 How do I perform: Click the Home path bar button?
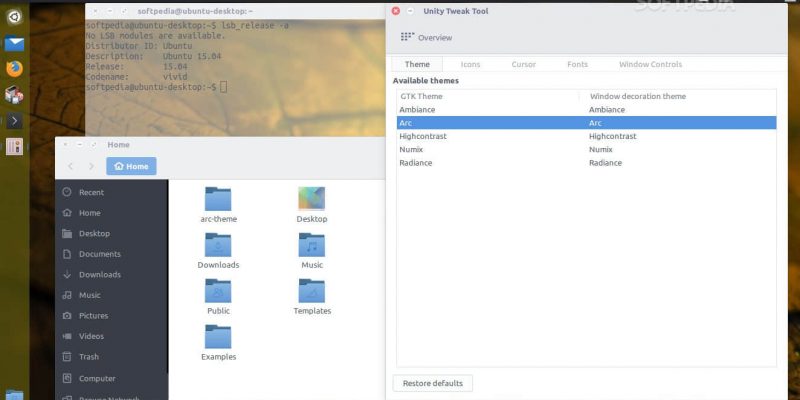[x=131, y=166]
